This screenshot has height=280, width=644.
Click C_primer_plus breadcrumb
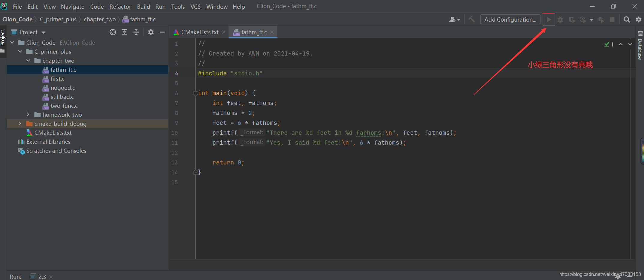pos(58,19)
